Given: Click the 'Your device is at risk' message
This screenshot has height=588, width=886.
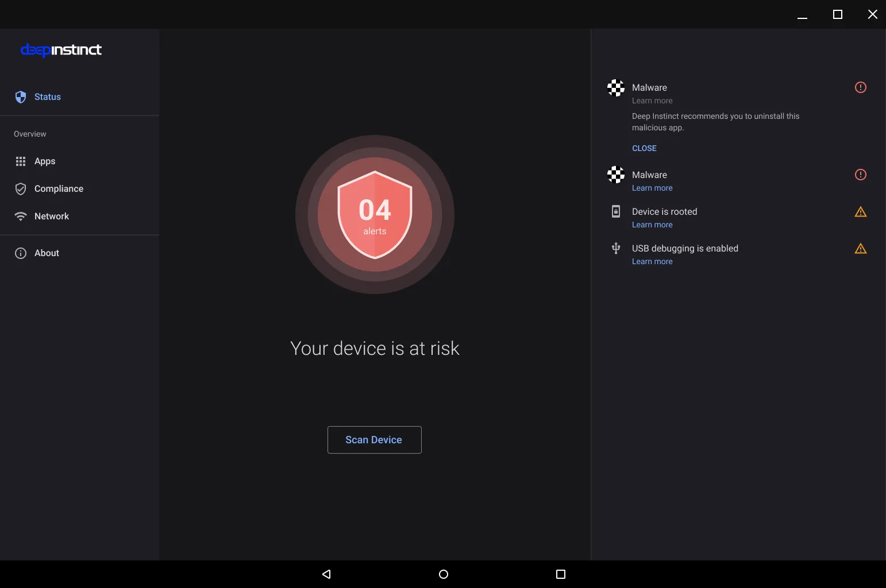Looking at the screenshot, I should [x=375, y=349].
